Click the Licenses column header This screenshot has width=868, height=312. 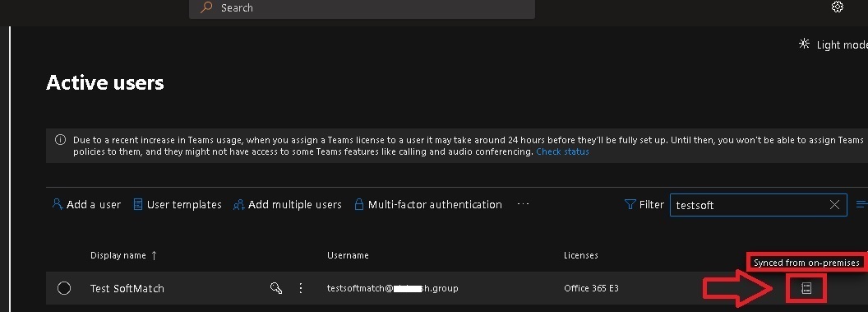[580, 255]
